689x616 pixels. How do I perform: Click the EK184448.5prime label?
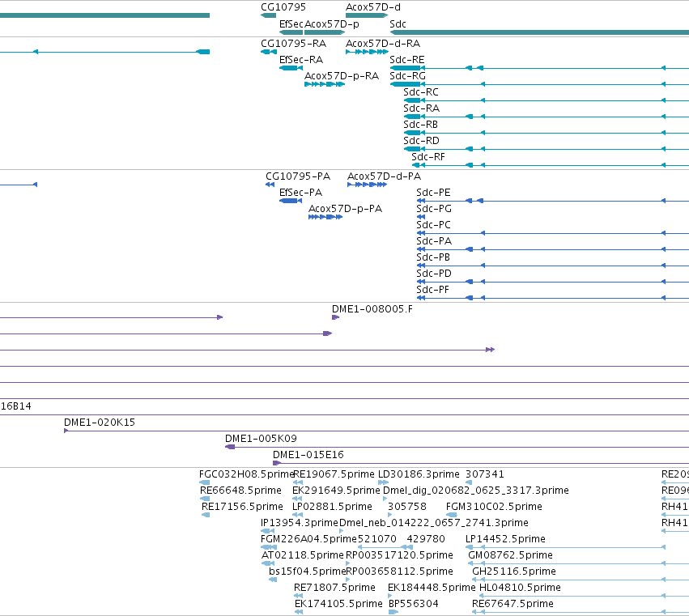click(x=432, y=588)
